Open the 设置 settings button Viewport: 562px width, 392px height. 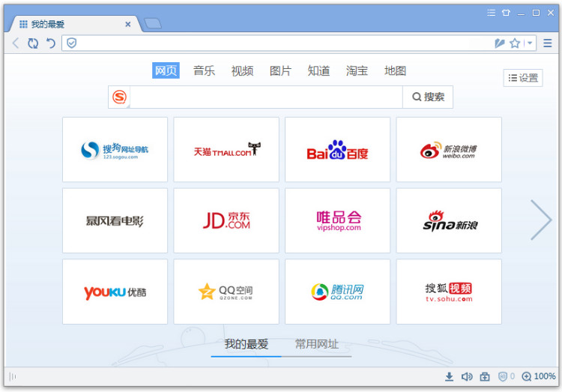523,78
